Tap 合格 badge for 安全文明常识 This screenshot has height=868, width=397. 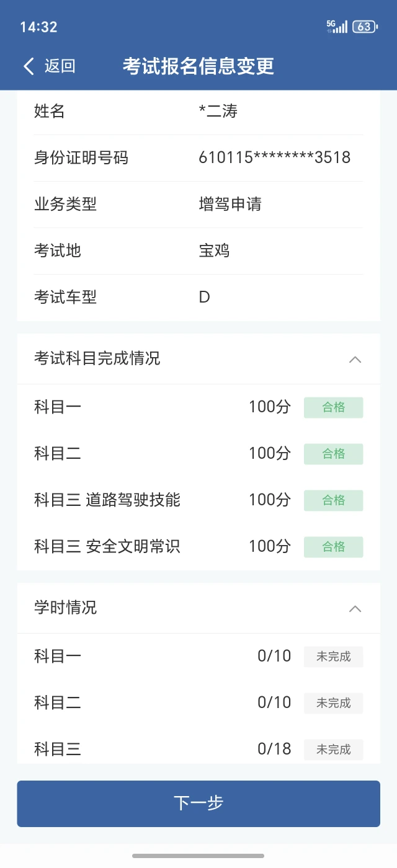click(333, 547)
